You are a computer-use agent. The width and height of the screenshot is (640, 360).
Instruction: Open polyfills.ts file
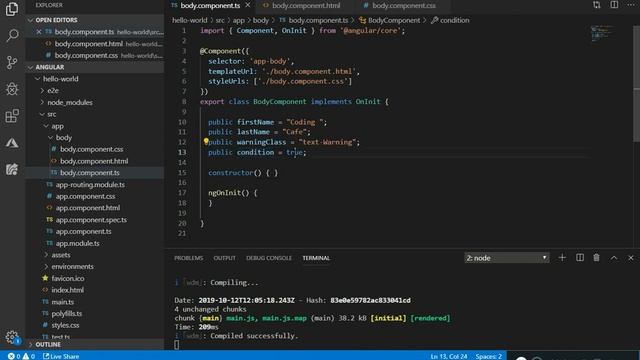pos(67,313)
